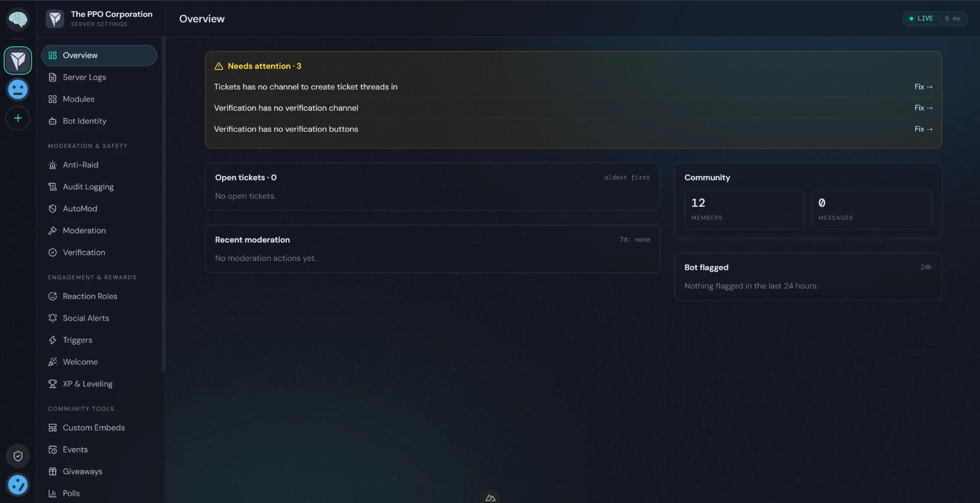Click the 'Needs attention · 3' heading
The width and height of the screenshot is (980, 503).
click(x=264, y=66)
